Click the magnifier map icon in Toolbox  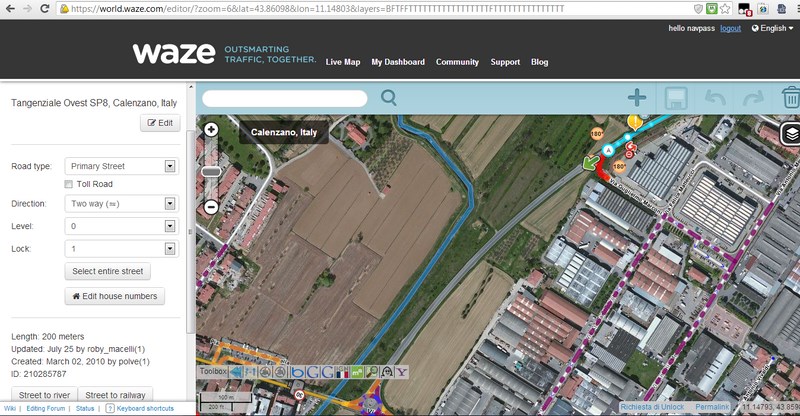coord(371,372)
